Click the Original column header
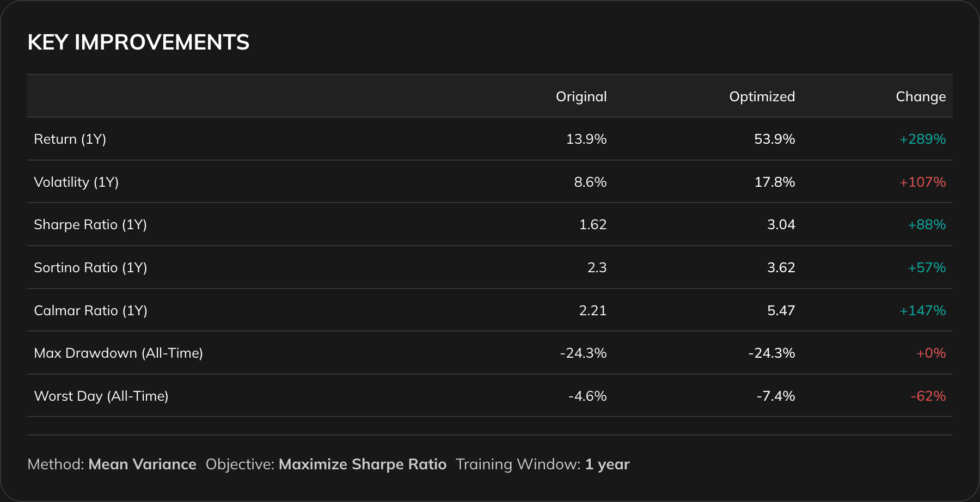The image size is (980, 502). pos(581,96)
